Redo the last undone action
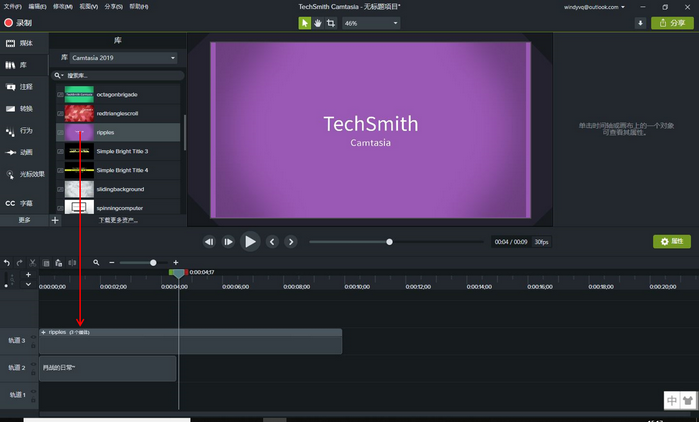699x422 pixels. (19, 263)
